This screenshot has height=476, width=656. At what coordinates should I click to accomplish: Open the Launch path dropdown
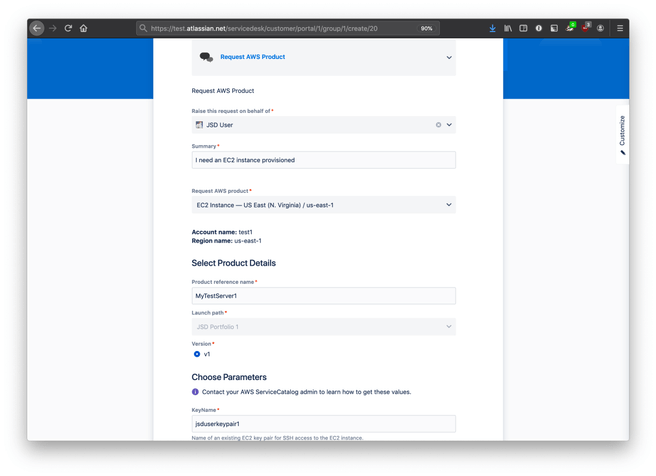click(449, 327)
